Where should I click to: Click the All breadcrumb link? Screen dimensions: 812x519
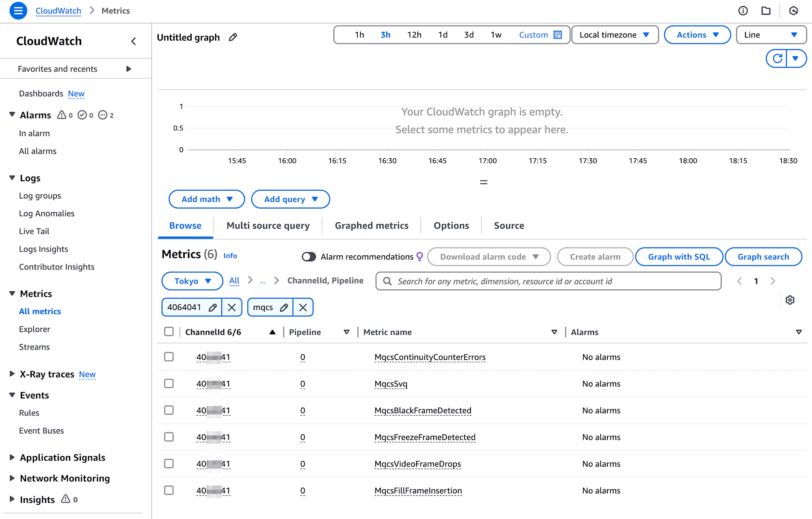(234, 280)
